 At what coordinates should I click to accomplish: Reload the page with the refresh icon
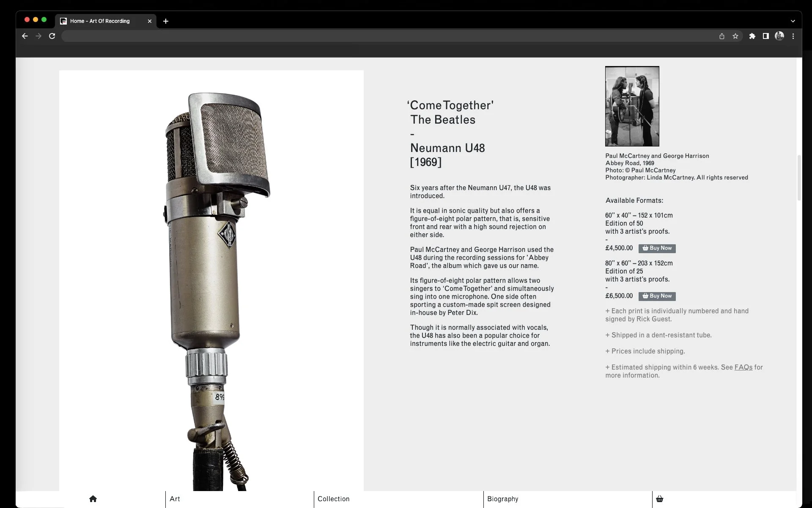[x=52, y=36]
